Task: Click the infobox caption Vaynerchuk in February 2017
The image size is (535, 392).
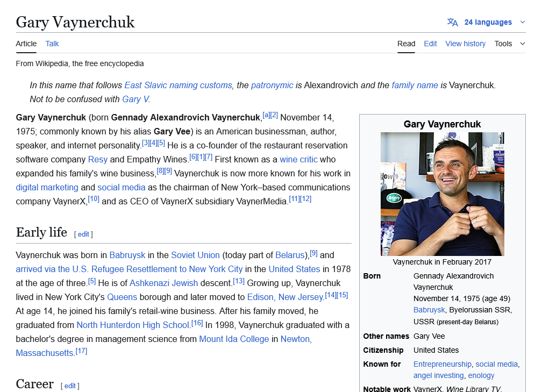Action: (442, 262)
